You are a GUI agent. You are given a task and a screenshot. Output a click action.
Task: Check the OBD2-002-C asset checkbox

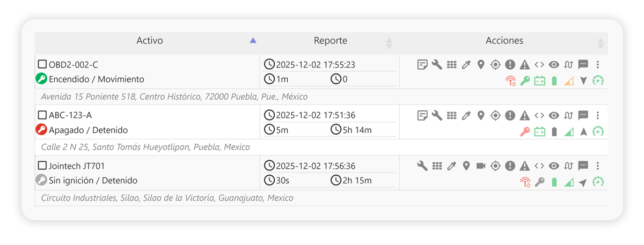point(42,64)
